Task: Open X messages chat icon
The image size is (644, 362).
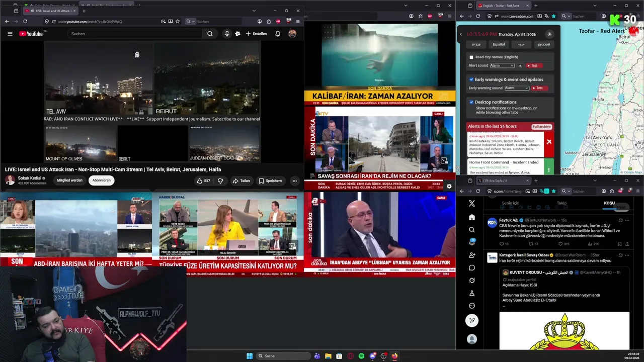Action: [x=472, y=267]
